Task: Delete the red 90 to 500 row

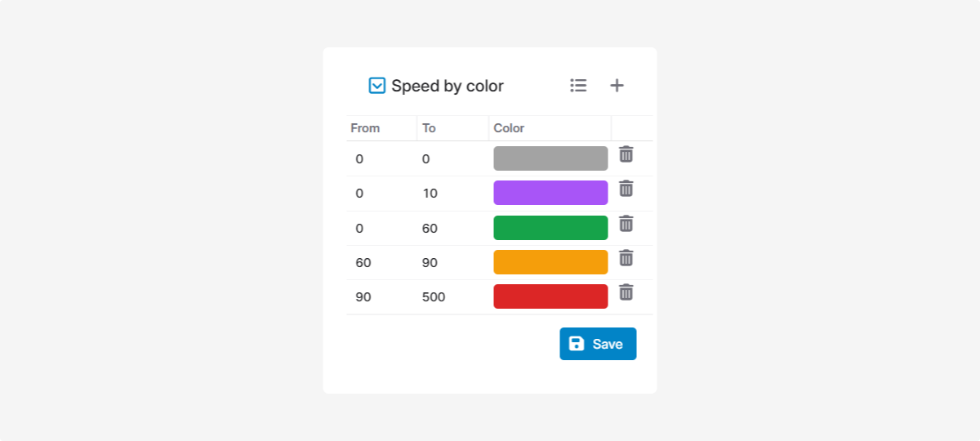Action: click(x=626, y=292)
